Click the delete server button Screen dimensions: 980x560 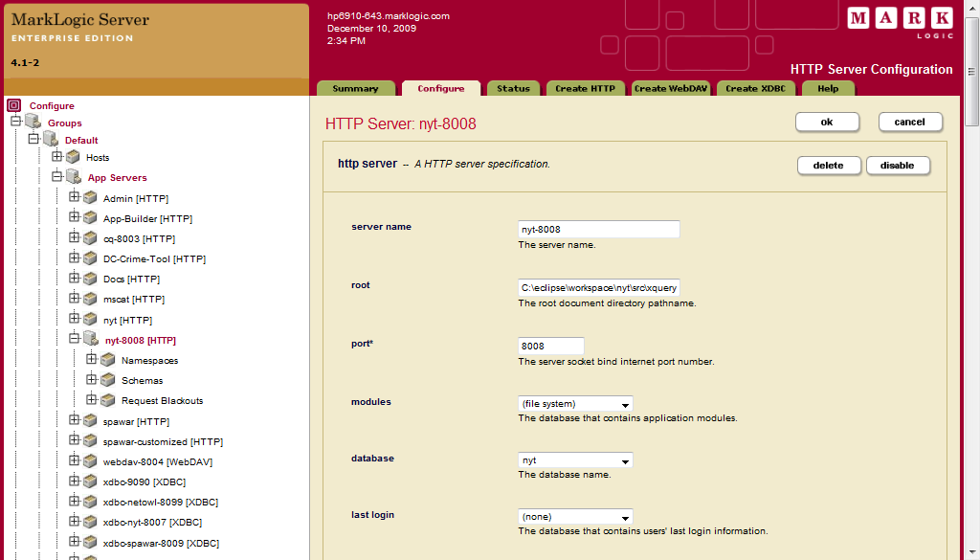click(829, 165)
